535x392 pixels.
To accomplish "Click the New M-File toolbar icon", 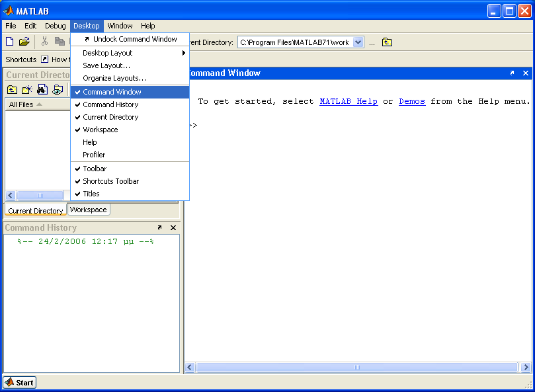I will (x=9, y=42).
